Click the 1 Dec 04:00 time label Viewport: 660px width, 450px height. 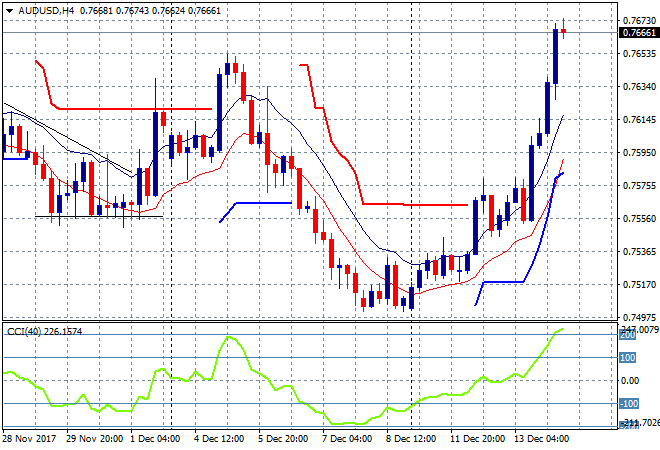155,439
